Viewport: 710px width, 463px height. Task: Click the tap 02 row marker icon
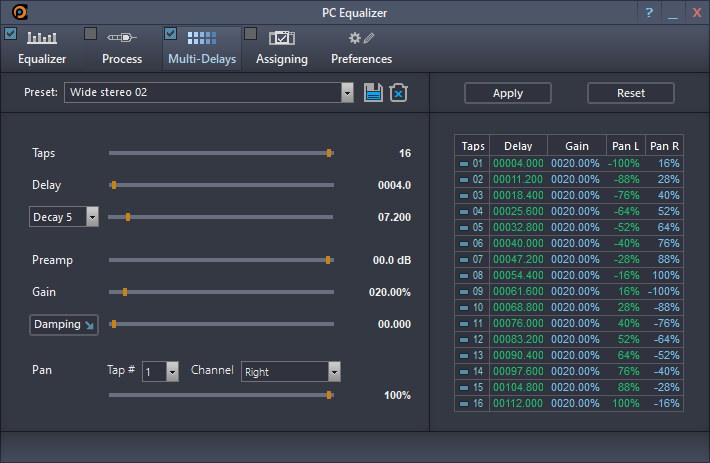tap(464, 180)
